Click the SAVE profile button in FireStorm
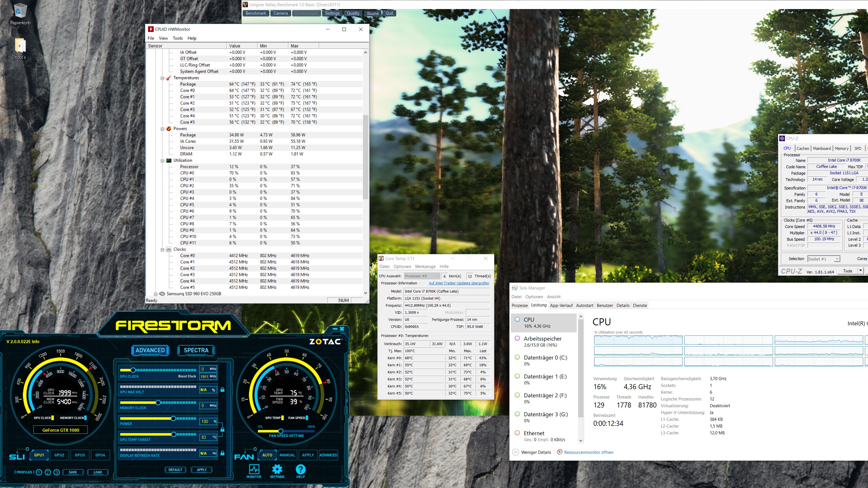868x488 pixels. click(73, 472)
